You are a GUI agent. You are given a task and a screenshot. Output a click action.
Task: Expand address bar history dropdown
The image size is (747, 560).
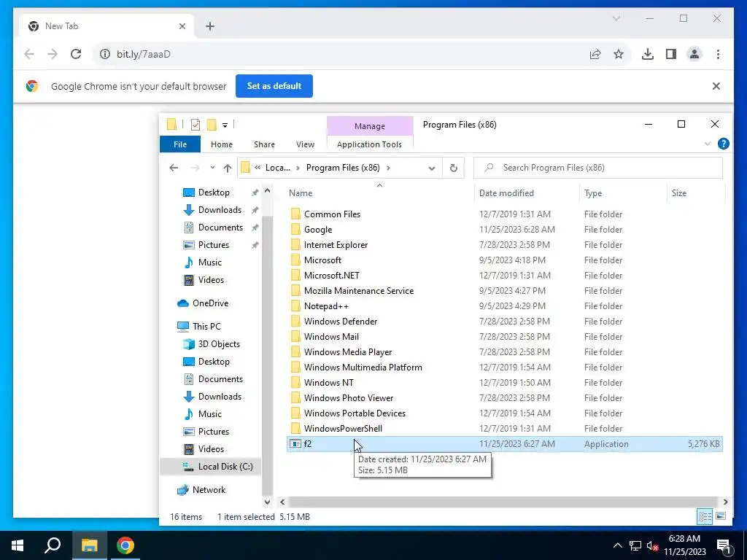click(x=432, y=168)
